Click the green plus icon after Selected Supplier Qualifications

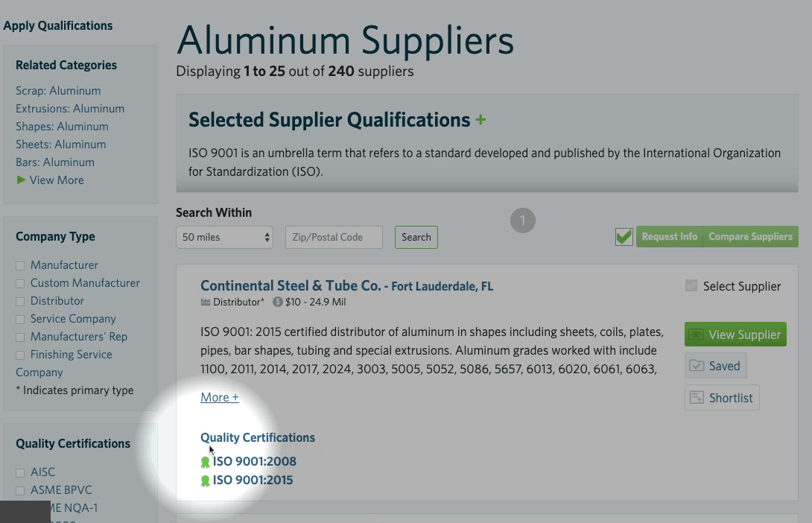point(480,120)
